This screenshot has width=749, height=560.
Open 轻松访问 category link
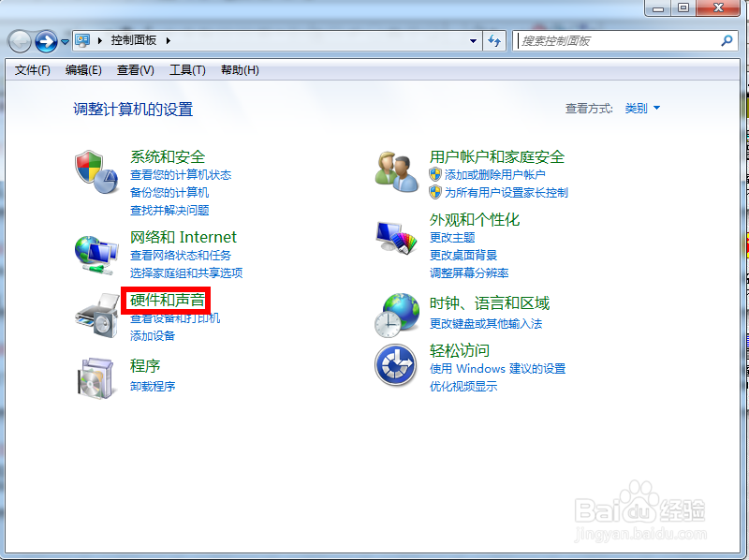tap(460, 351)
